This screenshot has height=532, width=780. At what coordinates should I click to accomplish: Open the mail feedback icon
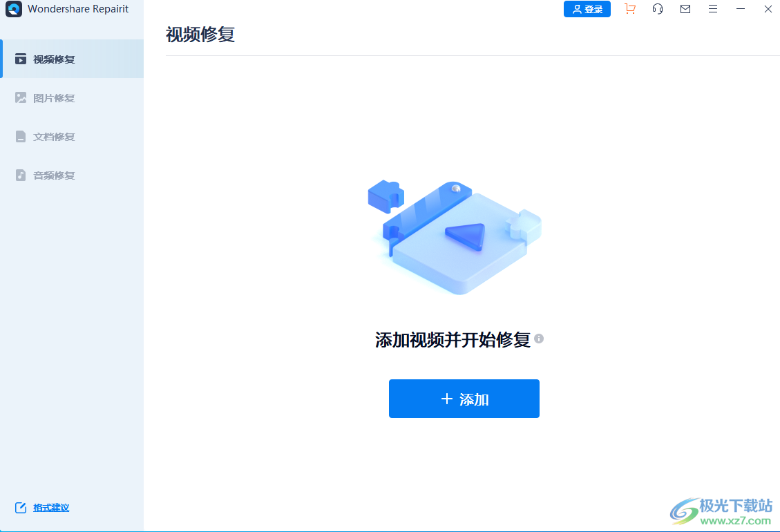pos(685,9)
